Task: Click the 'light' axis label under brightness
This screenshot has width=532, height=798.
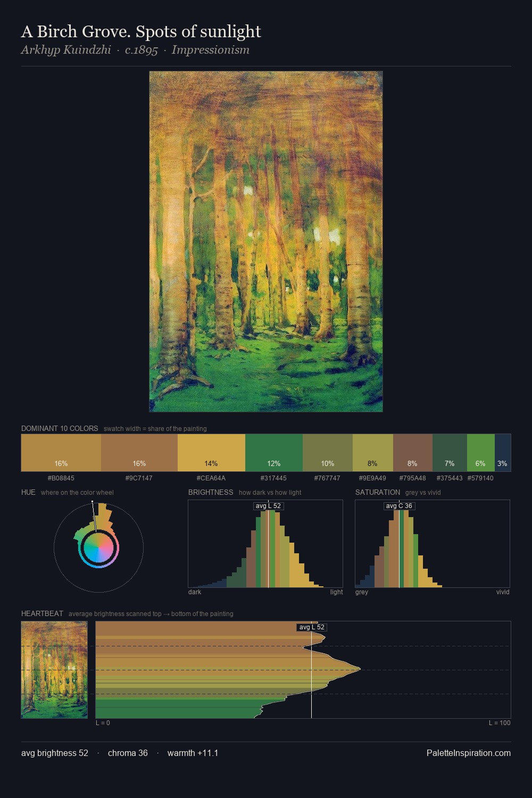Action: click(x=337, y=592)
